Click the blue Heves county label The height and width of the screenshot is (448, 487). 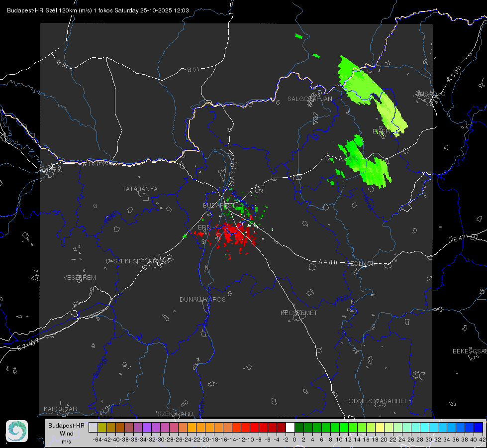point(368,202)
